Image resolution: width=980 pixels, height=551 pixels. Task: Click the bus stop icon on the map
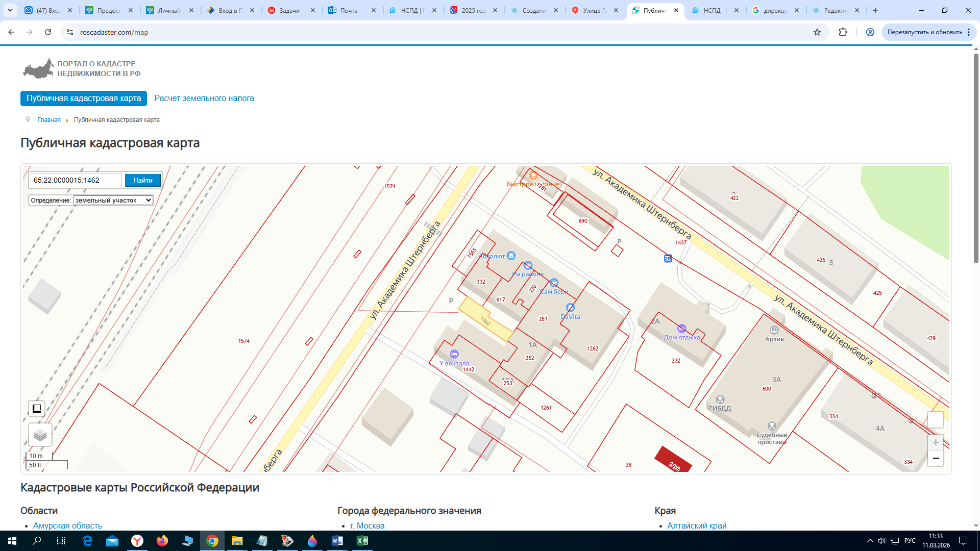668,259
